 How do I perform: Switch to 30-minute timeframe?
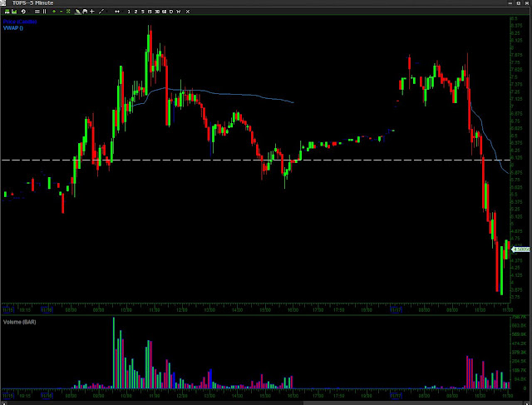[x=157, y=12]
